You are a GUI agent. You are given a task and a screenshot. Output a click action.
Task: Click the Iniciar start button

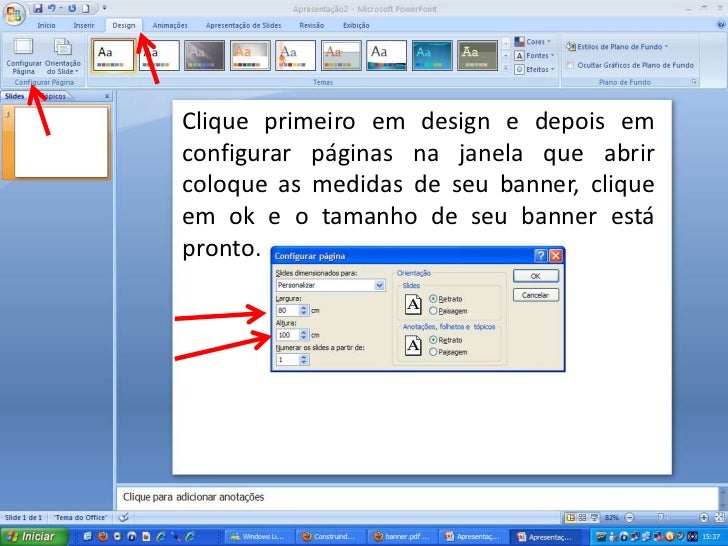[34, 537]
